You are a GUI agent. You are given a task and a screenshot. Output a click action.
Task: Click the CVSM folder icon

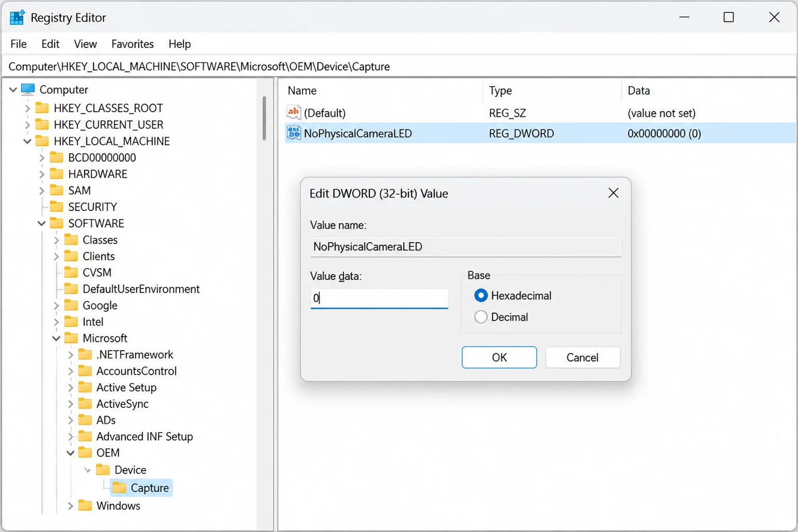(x=71, y=273)
